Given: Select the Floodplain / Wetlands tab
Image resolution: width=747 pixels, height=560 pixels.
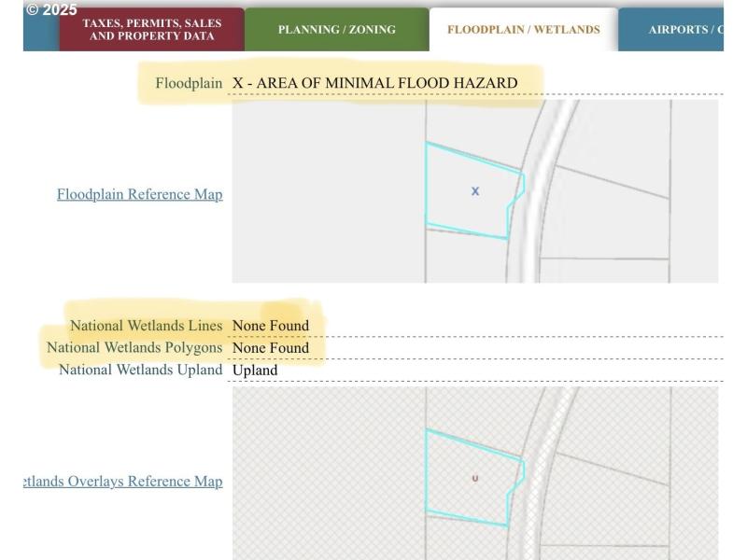Looking at the screenshot, I should tap(523, 30).
